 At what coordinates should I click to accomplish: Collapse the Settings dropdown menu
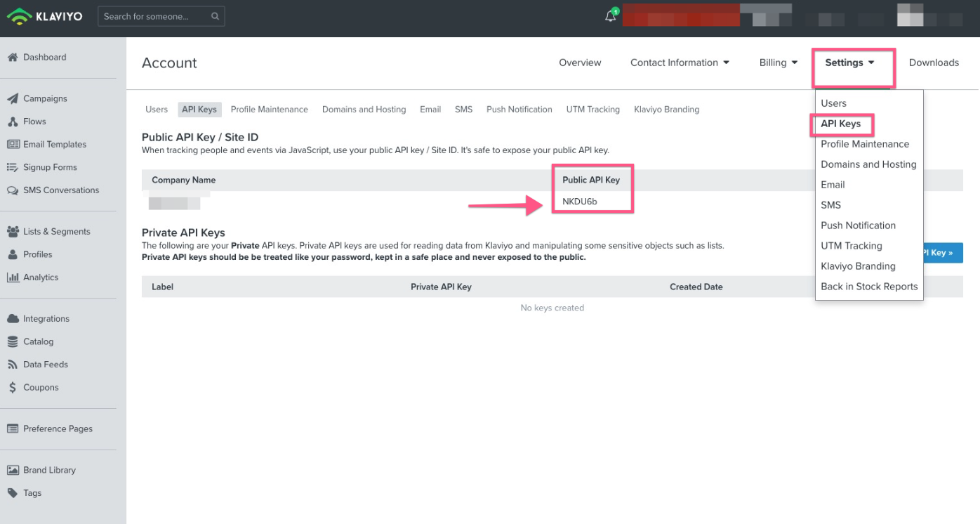850,63
